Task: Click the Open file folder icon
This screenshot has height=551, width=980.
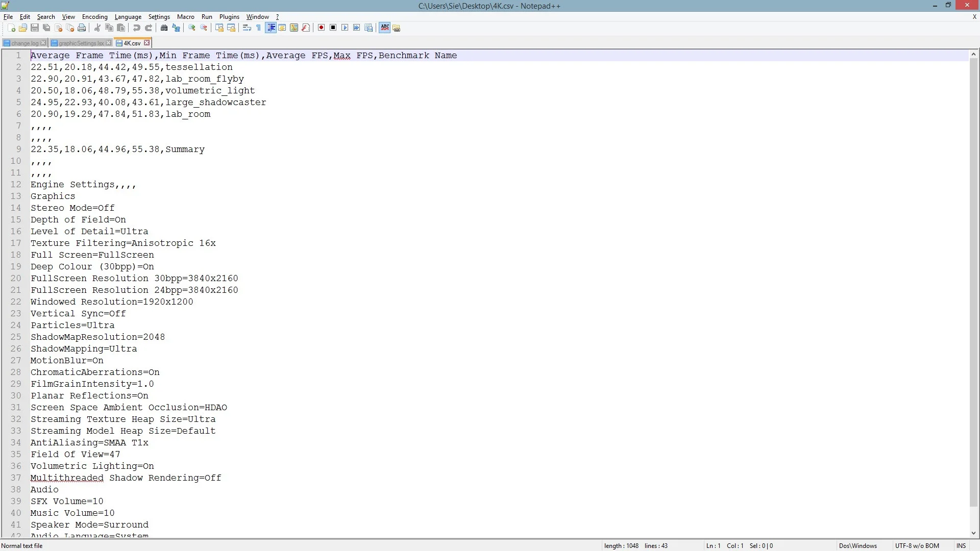Action: coord(23,28)
